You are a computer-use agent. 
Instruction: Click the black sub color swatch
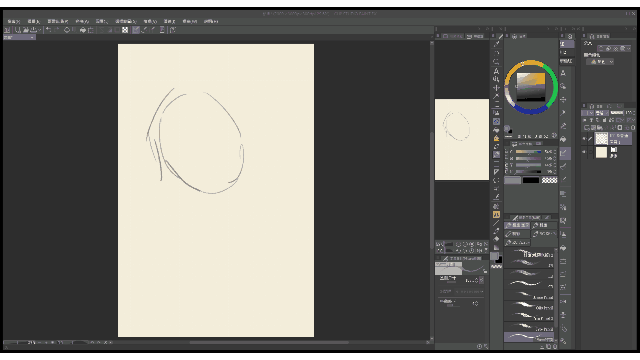(531, 180)
